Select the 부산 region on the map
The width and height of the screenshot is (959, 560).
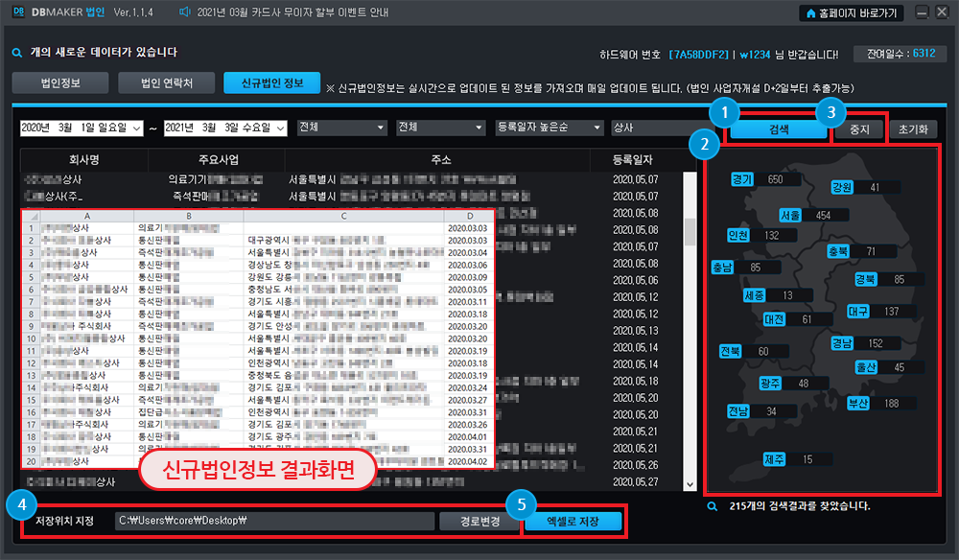tap(858, 404)
